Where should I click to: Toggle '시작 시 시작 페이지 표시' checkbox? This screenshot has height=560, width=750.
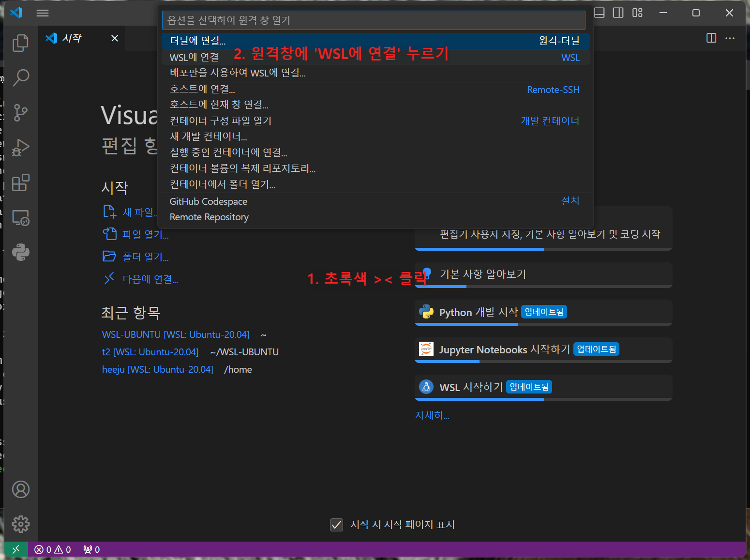[336, 525]
